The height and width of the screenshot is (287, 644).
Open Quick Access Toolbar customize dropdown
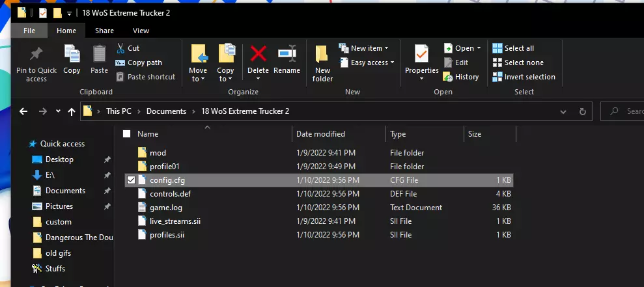69,13
